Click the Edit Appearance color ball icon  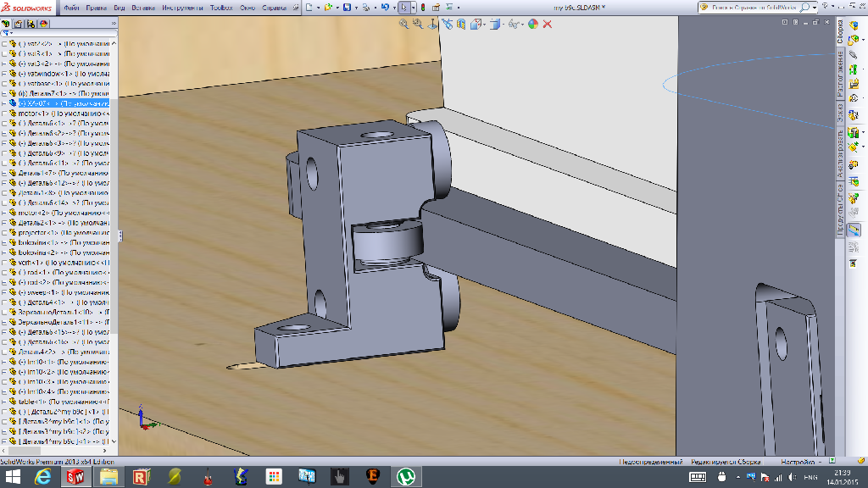[x=533, y=25]
